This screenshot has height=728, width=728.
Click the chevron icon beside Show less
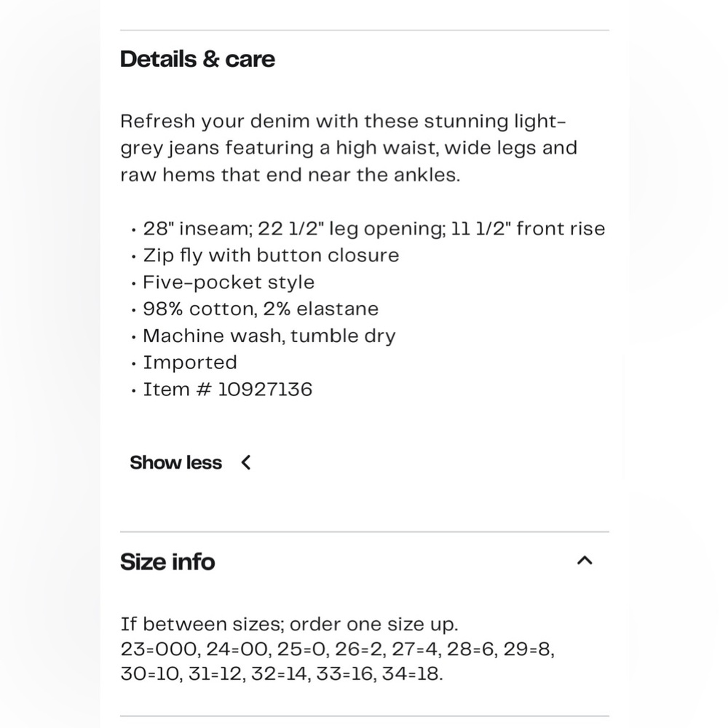(x=246, y=462)
